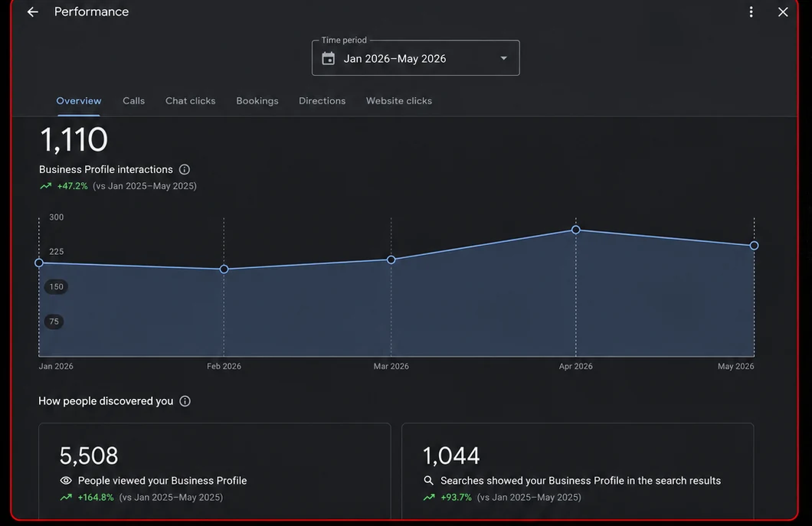Close the Performance panel
The image size is (812, 526).
click(783, 12)
